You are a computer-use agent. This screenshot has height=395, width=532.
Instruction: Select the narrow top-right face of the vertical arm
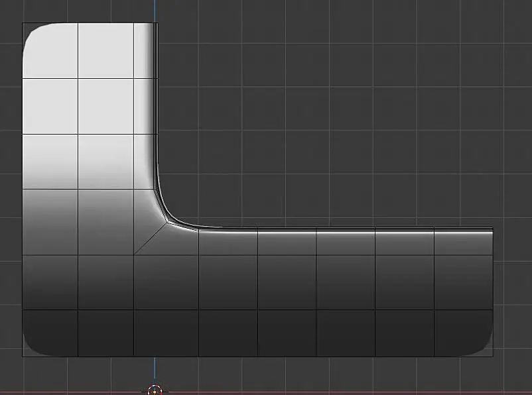coord(144,51)
